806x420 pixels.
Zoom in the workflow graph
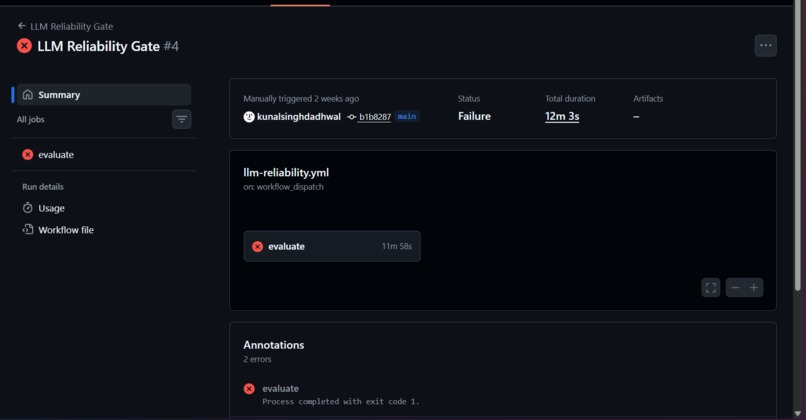[754, 287]
